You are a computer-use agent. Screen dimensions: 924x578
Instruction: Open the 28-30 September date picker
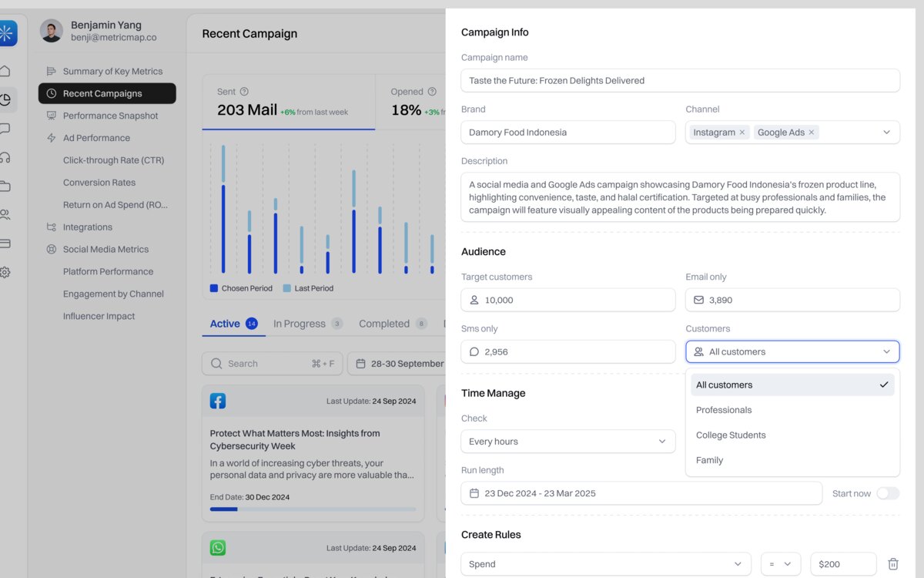coord(397,364)
